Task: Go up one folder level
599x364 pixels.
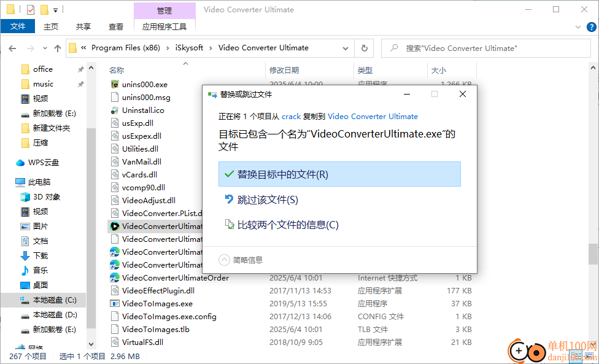Action: (58, 48)
